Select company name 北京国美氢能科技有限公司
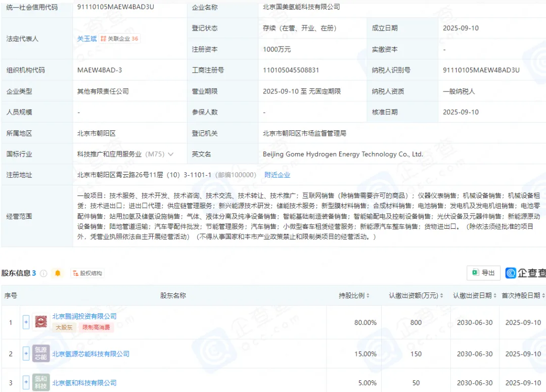Screen dimensions: 546x392 (x=301, y=7)
